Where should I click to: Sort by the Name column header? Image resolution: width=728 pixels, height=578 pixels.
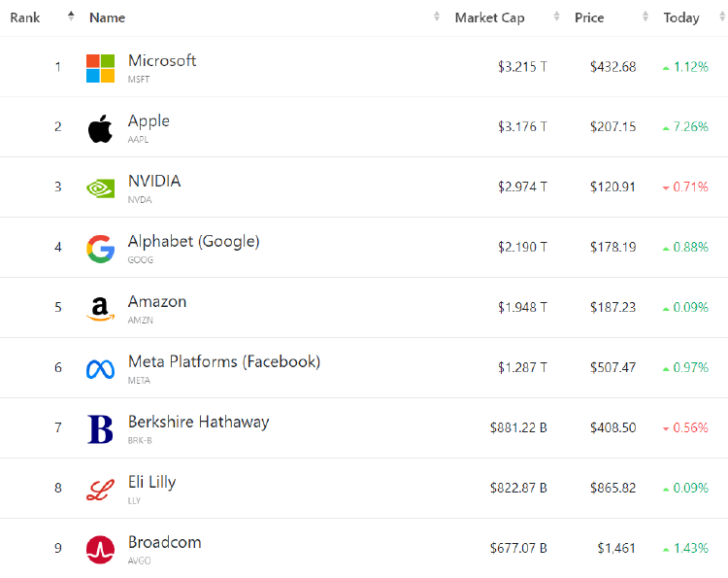pyautogui.click(x=107, y=17)
